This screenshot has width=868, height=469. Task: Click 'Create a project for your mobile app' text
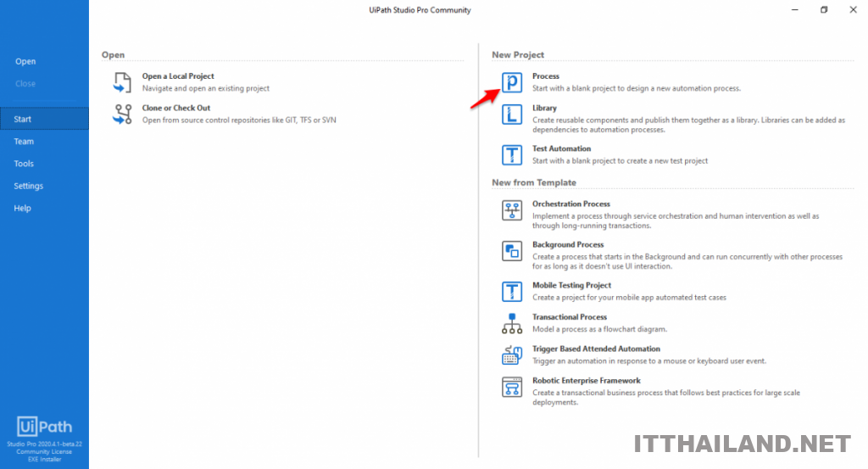click(630, 298)
